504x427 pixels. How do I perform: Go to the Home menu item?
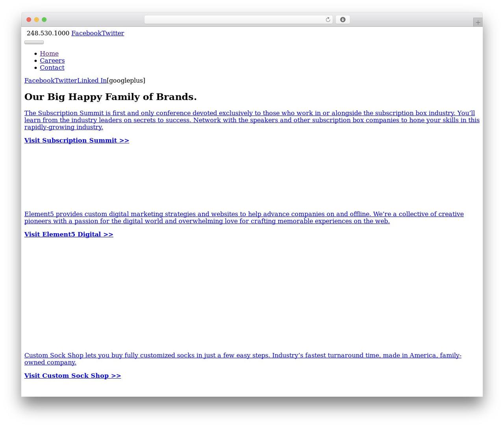pos(49,54)
